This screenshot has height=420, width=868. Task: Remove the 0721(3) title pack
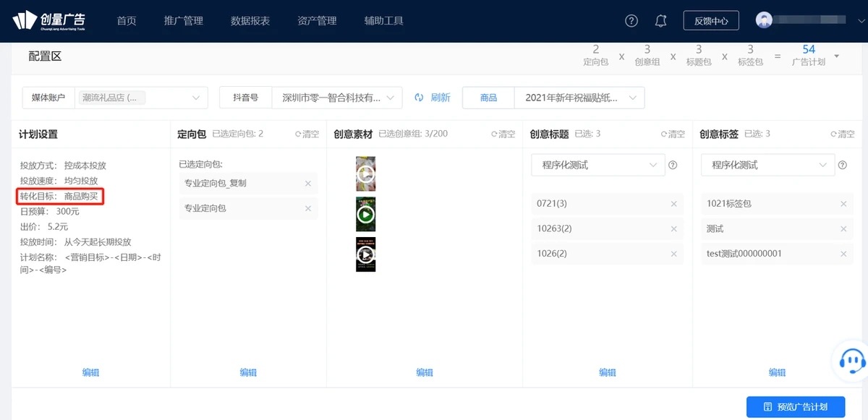[674, 204]
